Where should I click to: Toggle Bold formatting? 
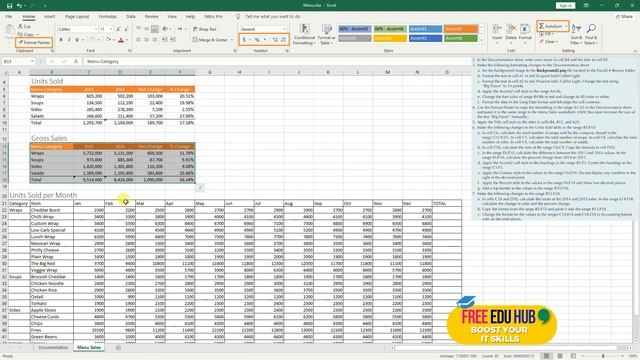click(x=61, y=40)
